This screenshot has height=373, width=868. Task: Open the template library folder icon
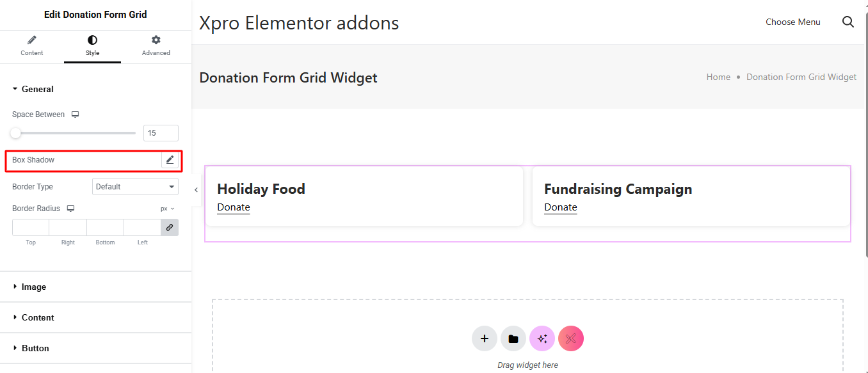(513, 338)
